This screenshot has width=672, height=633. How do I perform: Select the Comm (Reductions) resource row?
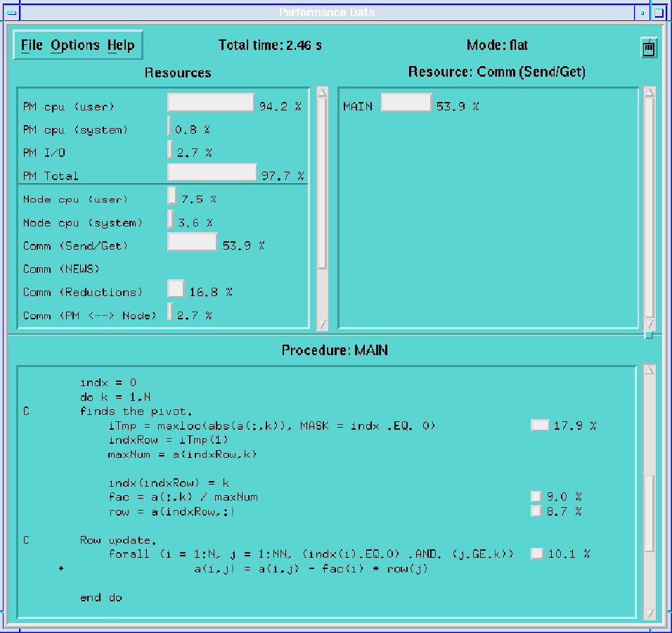[x=82, y=292]
